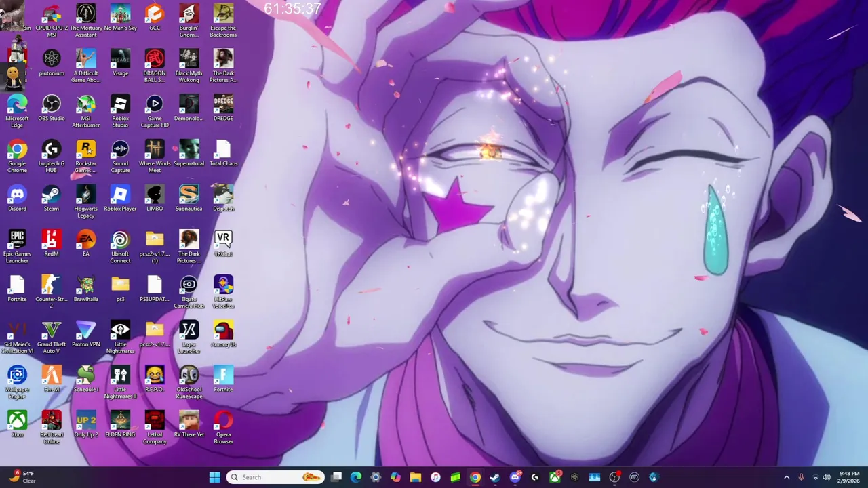The width and height of the screenshot is (868, 488).
Task: Select the ELDEN RING icon
Action: tap(120, 425)
